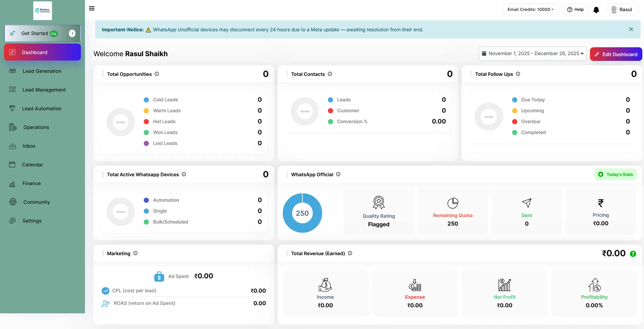This screenshot has width=644, height=329.
Task: Click the hamburger menu icon
Action: [92, 9]
